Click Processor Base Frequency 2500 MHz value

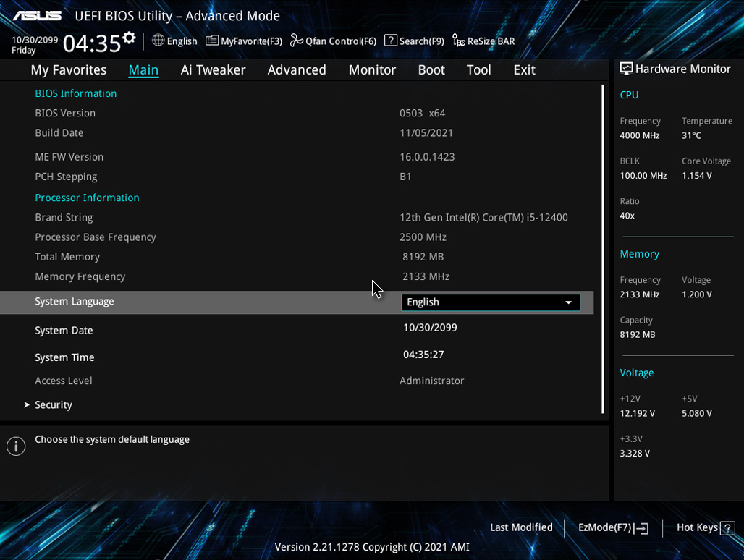423,237
